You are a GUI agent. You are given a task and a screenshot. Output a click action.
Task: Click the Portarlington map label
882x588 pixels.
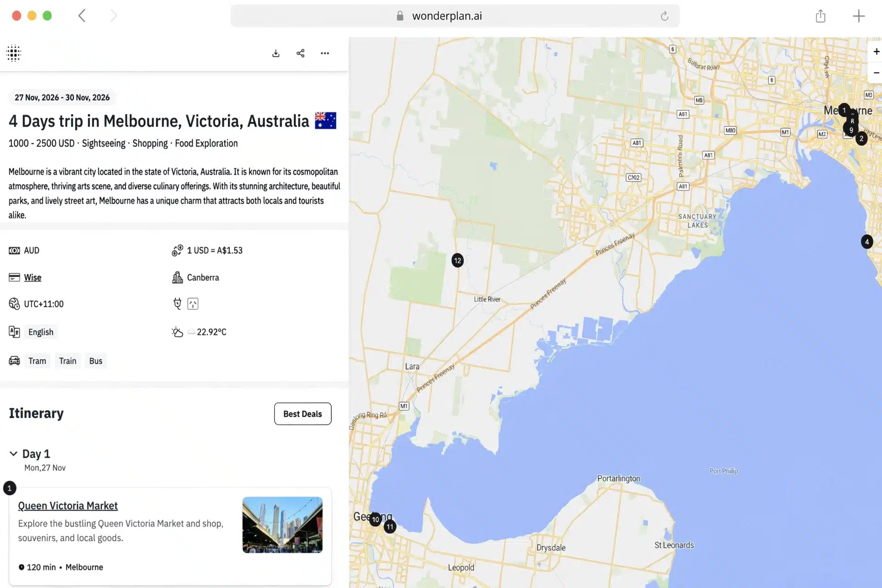point(618,478)
